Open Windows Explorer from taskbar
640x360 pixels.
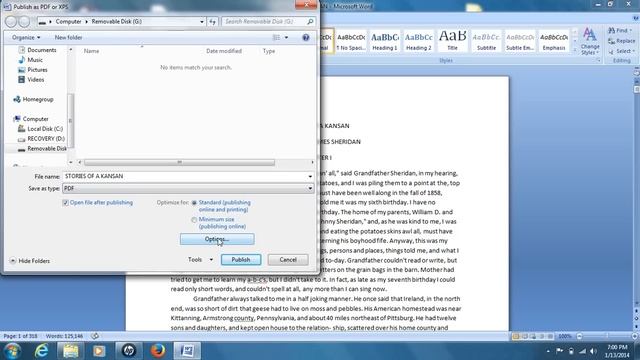pyautogui.click(x=70, y=351)
